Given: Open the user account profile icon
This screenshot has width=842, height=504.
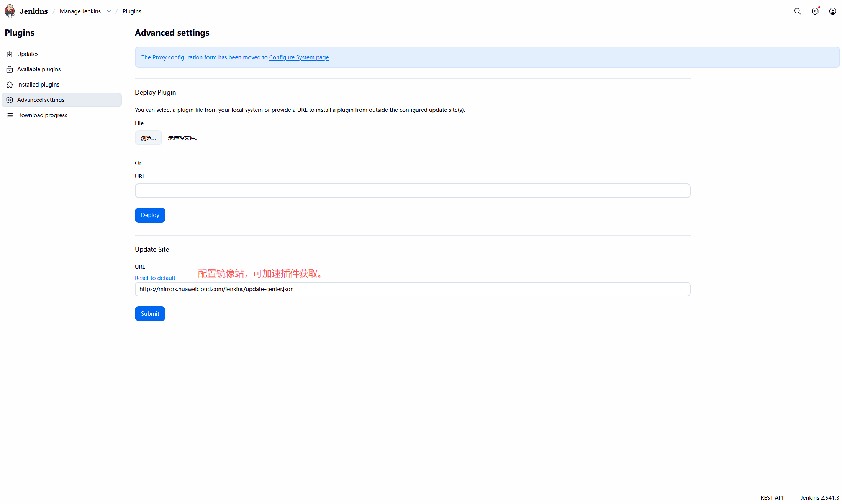Looking at the screenshot, I should (832, 11).
